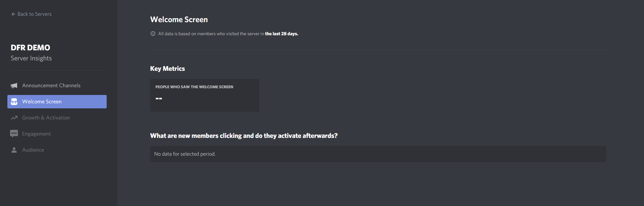Click the info circle icon below Welcome Screen title
This screenshot has width=644, height=206.
tap(153, 34)
